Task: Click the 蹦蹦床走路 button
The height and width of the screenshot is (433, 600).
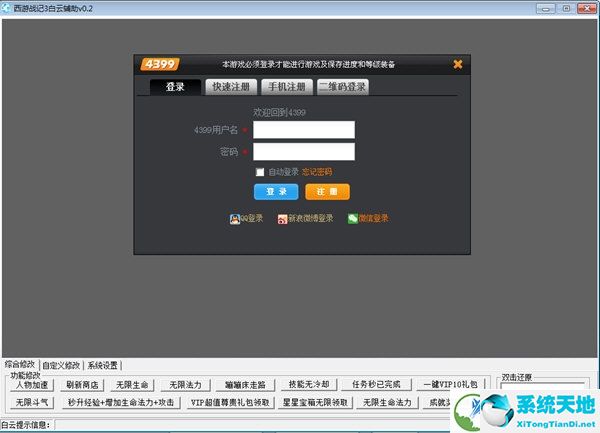Action: [x=245, y=385]
